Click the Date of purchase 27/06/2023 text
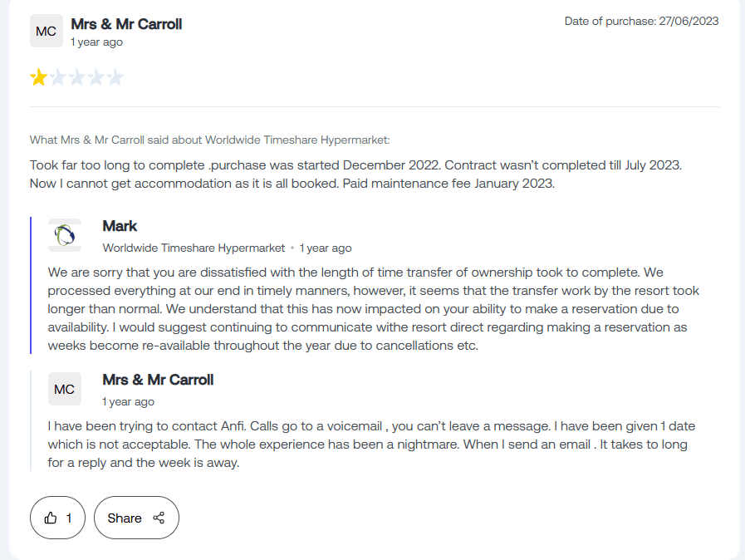Image resolution: width=745 pixels, height=560 pixels. point(641,21)
